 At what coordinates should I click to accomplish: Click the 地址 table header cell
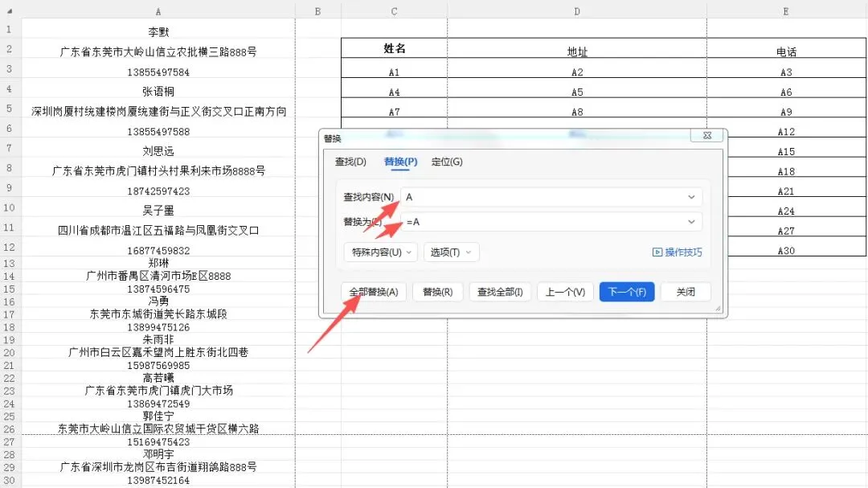(x=577, y=48)
